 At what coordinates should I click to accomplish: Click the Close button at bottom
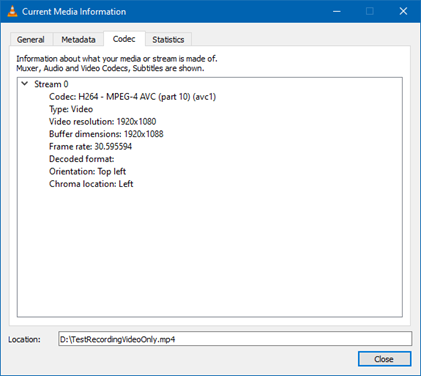(384, 359)
